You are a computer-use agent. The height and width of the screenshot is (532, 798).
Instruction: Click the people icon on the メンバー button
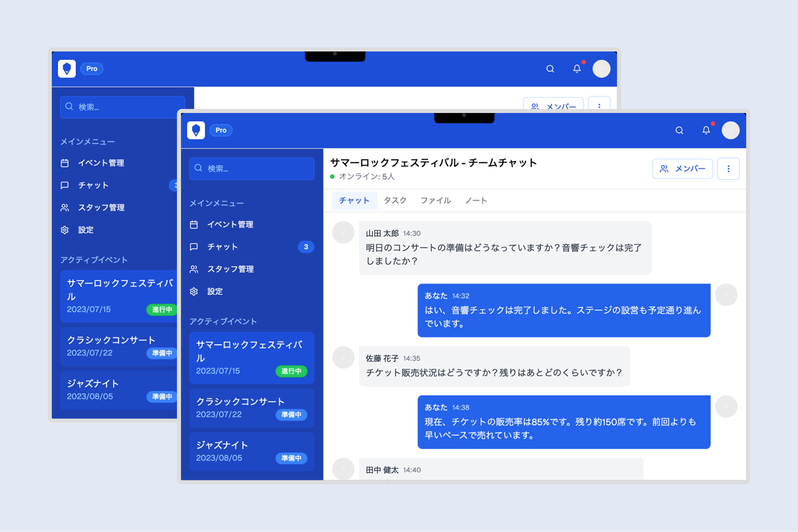coord(664,168)
